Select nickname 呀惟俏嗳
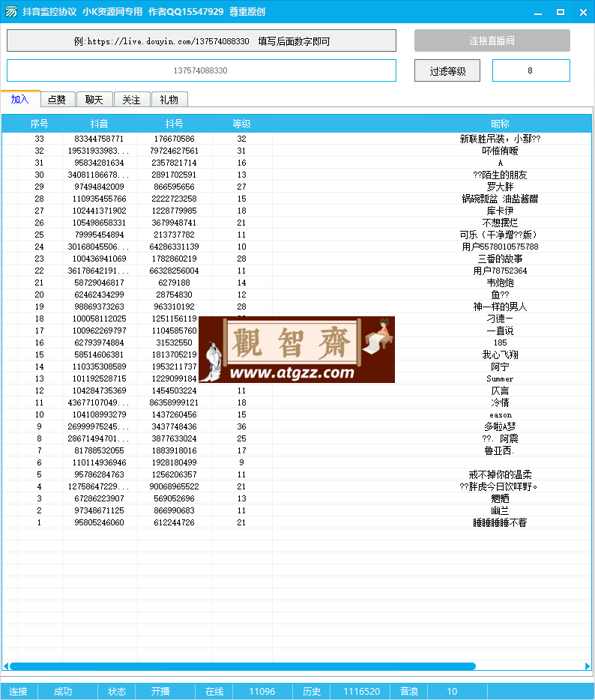Image resolution: width=595 pixels, height=700 pixels. tap(500, 151)
